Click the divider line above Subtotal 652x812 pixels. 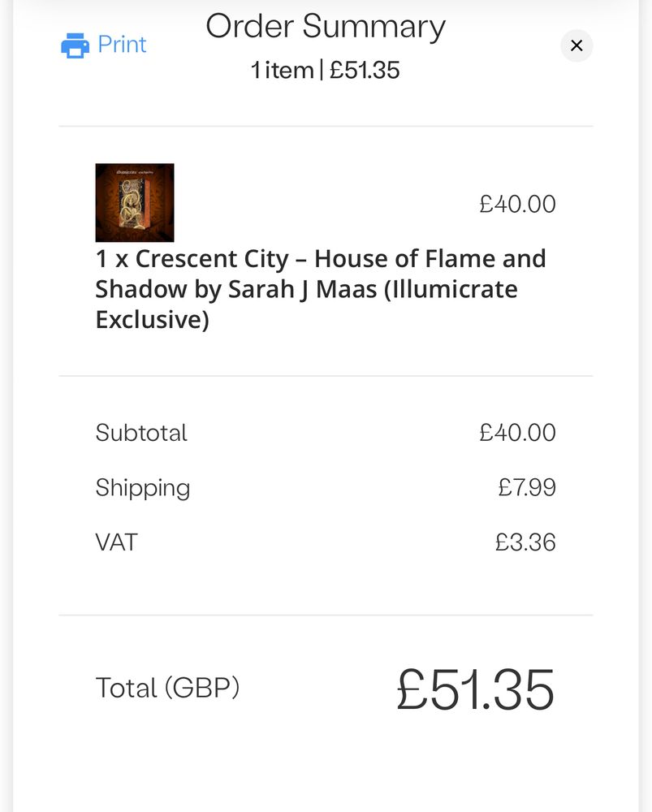coord(326,376)
